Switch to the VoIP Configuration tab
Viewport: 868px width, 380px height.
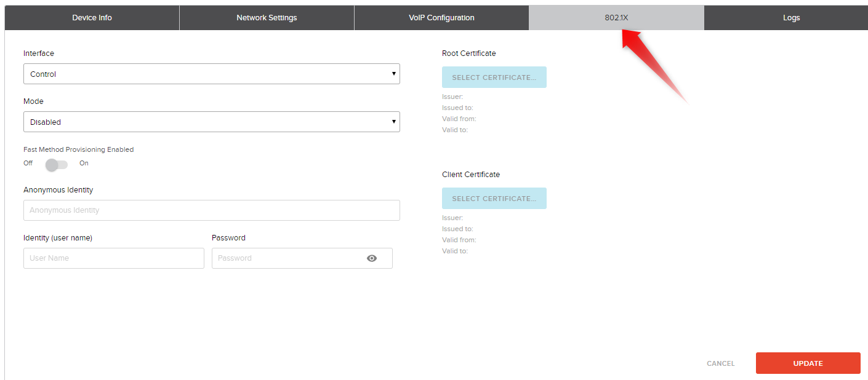pyautogui.click(x=441, y=17)
